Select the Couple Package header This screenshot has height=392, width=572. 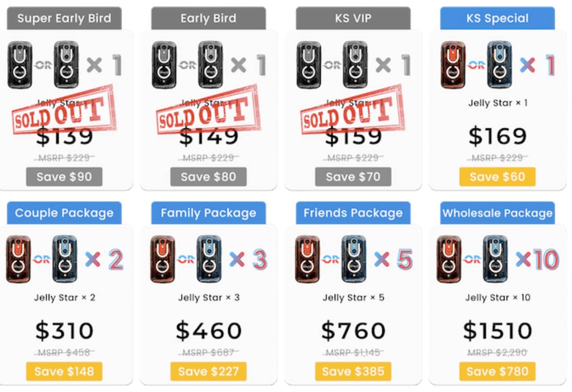[64, 213]
